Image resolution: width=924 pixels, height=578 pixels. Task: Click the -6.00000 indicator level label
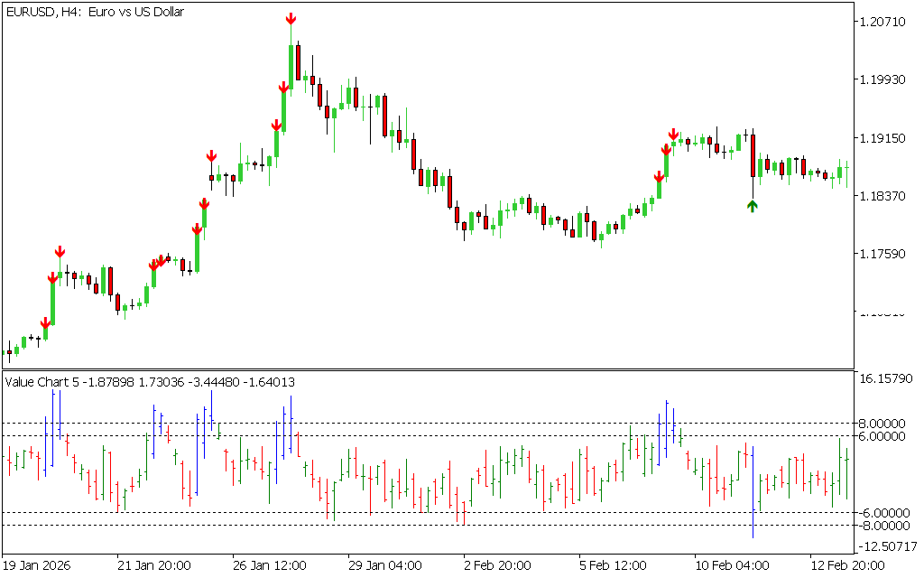tap(885, 513)
